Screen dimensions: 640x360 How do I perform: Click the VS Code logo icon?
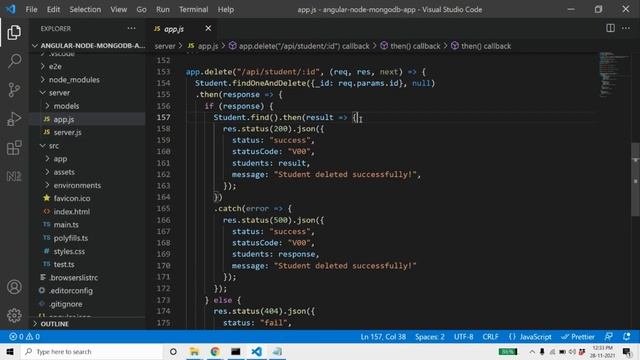[11, 9]
